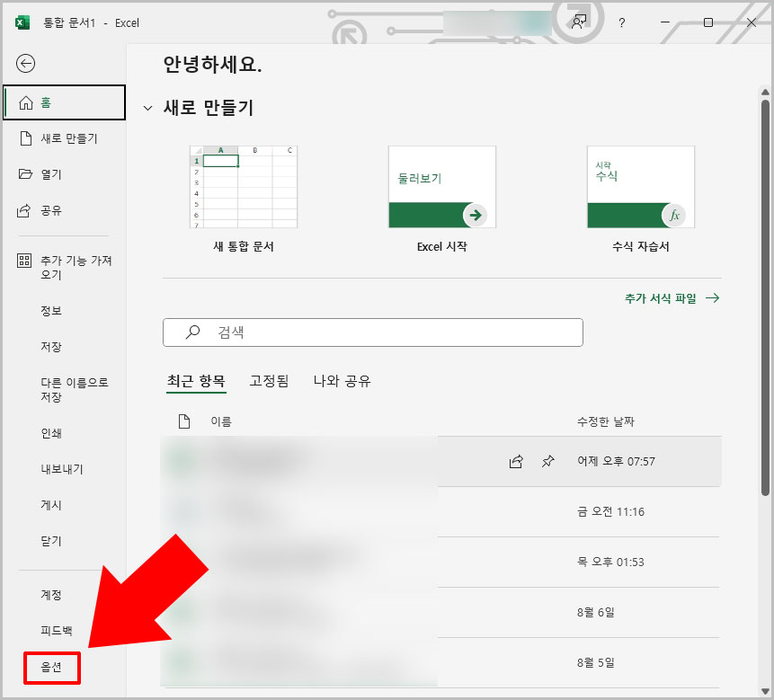Switch to the 고정됨 tab
Screen dimensions: 774x700
tap(269, 381)
